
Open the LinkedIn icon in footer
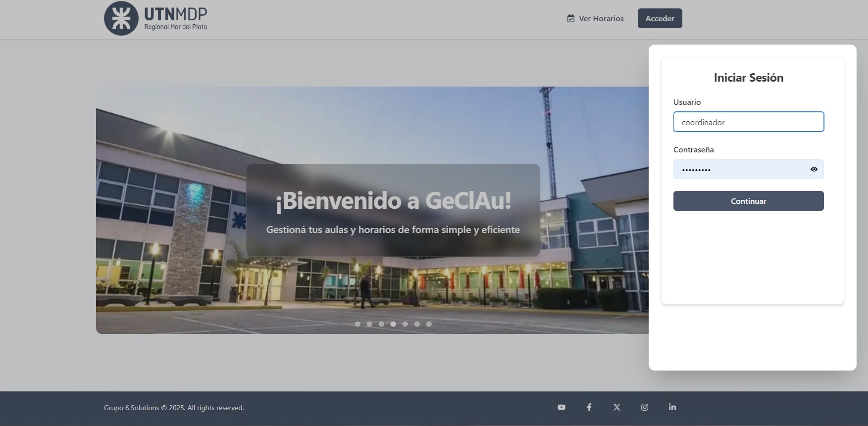point(672,407)
